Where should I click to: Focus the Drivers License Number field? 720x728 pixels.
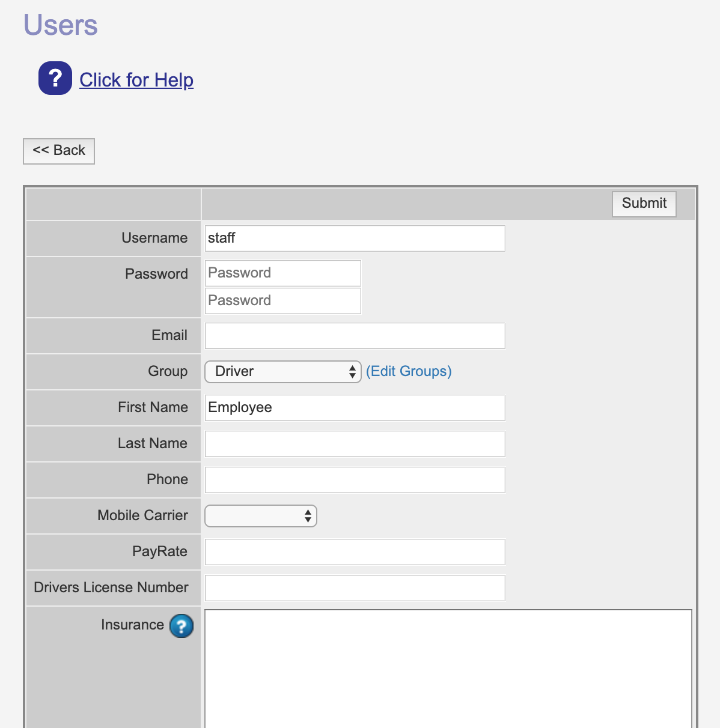click(355, 588)
